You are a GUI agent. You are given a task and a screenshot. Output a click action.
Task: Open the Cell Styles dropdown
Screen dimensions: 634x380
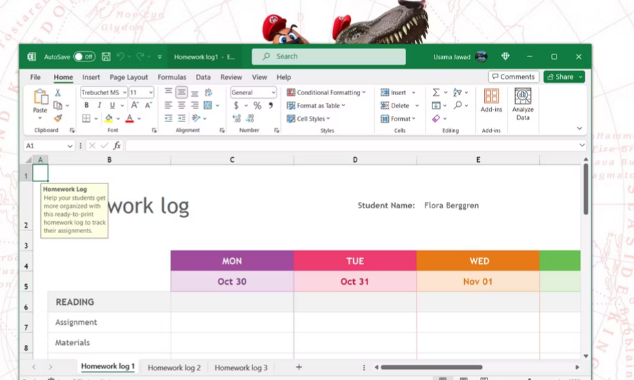[309, 119]
